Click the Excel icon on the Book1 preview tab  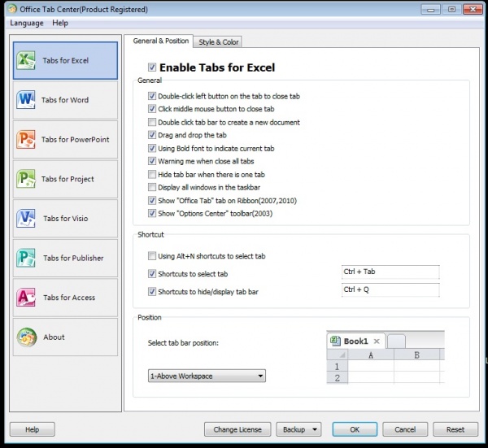(x=335, y=341)
